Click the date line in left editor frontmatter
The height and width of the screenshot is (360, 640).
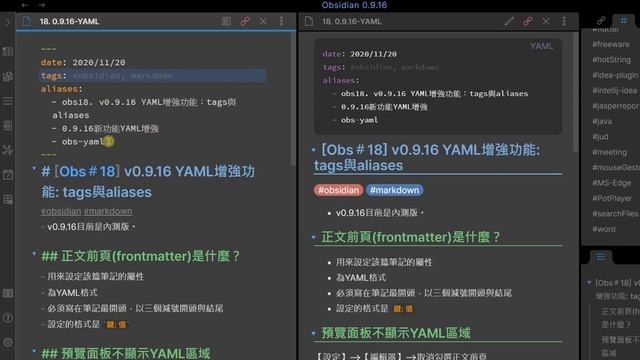[x=83, y=62]
